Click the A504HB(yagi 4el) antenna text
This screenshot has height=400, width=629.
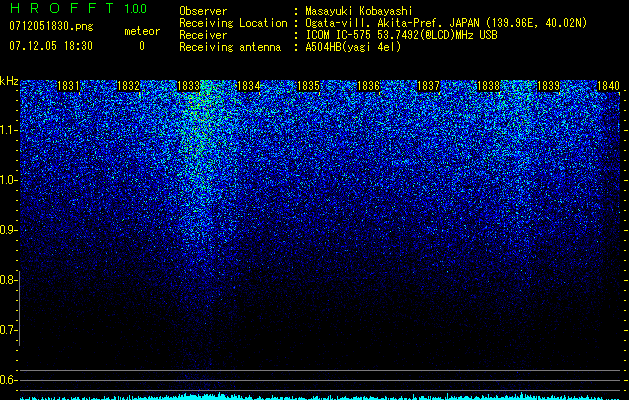(x=353, y=47)
